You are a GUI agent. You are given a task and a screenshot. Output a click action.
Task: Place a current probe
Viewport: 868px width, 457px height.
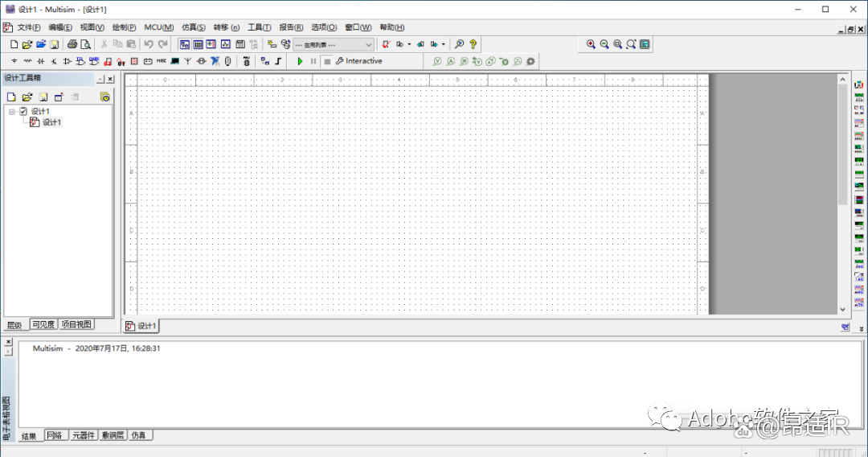point(451,61)
